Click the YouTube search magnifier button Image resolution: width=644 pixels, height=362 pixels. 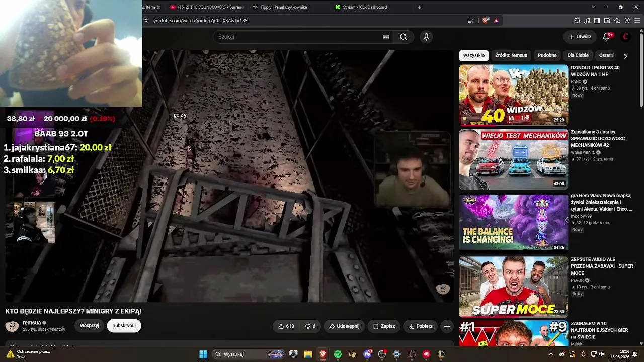tap(404, 37)
